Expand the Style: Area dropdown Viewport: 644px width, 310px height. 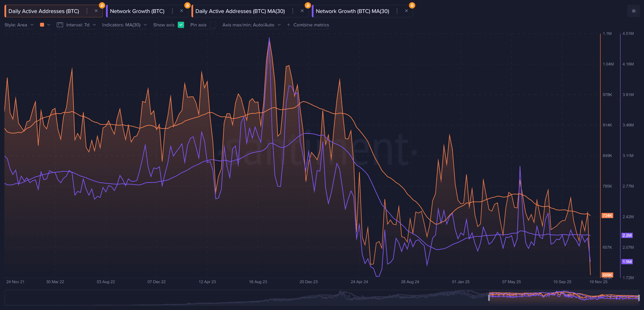point(19,25)
